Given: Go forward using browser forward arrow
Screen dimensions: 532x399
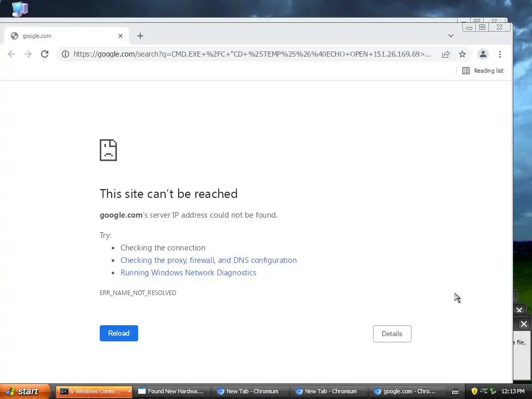Looking at the screenshot, I should click(28, 54).
